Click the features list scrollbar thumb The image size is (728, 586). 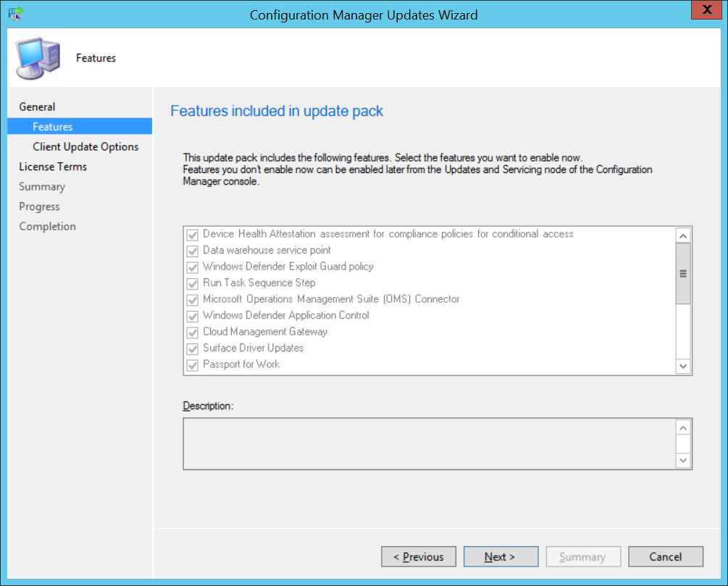tap(683, 274)
